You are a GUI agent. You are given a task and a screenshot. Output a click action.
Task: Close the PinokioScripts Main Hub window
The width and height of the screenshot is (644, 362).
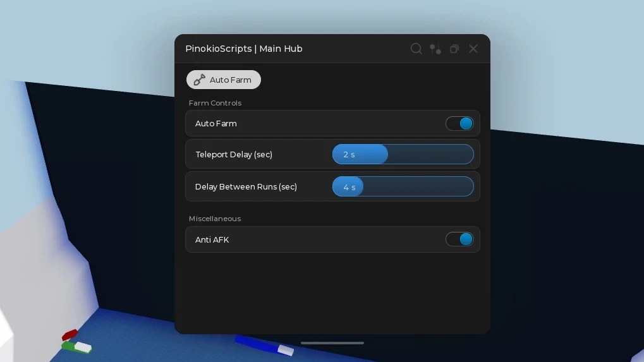(x=473, y=49)
